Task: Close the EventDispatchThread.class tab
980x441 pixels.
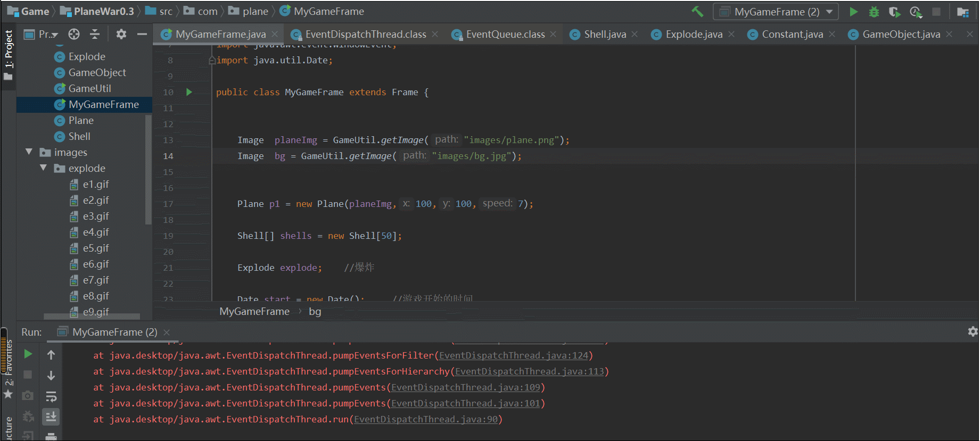Action: pyautogui.click(x=435, y=34)
